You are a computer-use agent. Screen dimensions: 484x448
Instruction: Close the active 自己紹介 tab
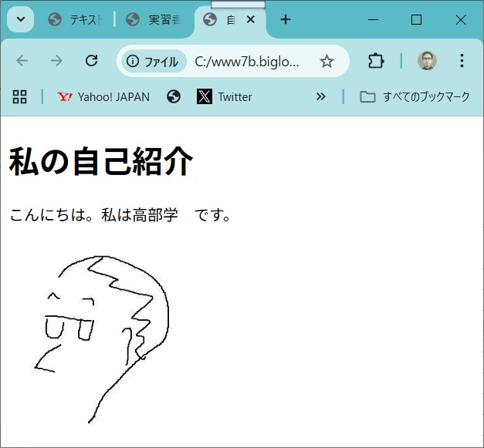pos(251,20)
